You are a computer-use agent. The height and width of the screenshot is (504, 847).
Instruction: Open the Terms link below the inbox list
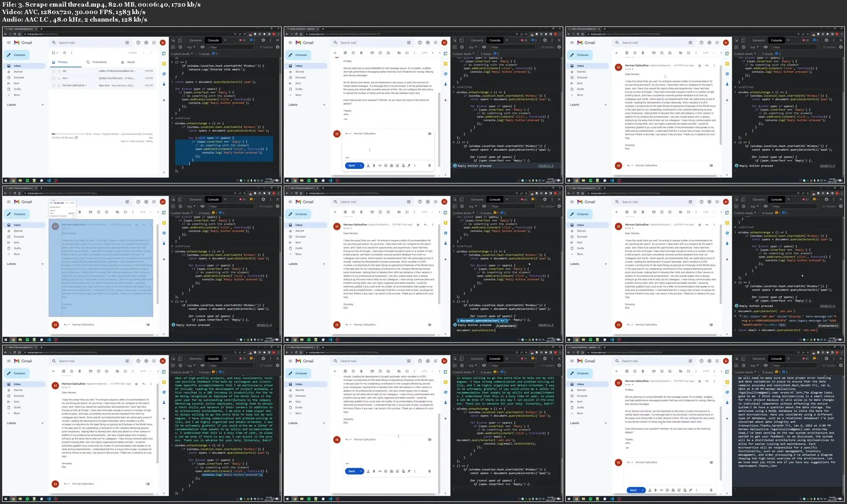coord(89,134)
